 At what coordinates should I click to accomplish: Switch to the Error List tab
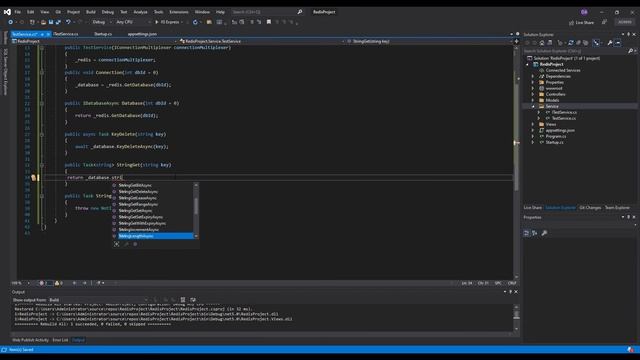point(60,340)
